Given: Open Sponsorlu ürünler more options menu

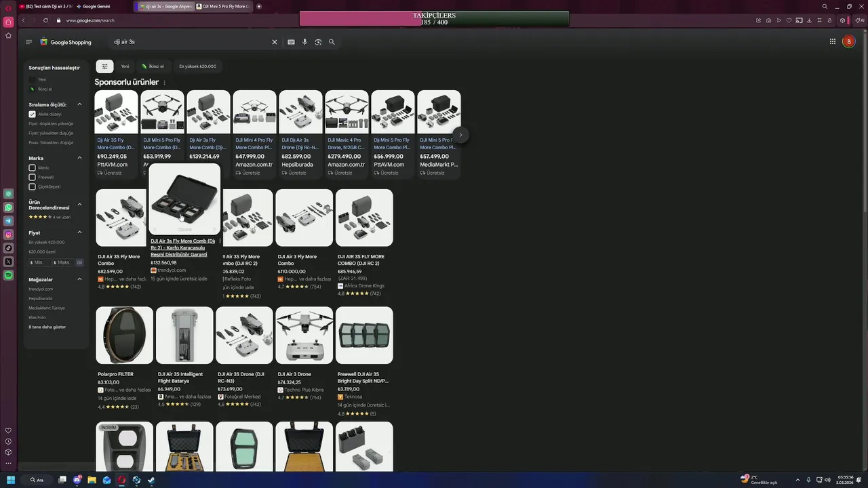Looking at the screenshot, I should tap(164, 83).
